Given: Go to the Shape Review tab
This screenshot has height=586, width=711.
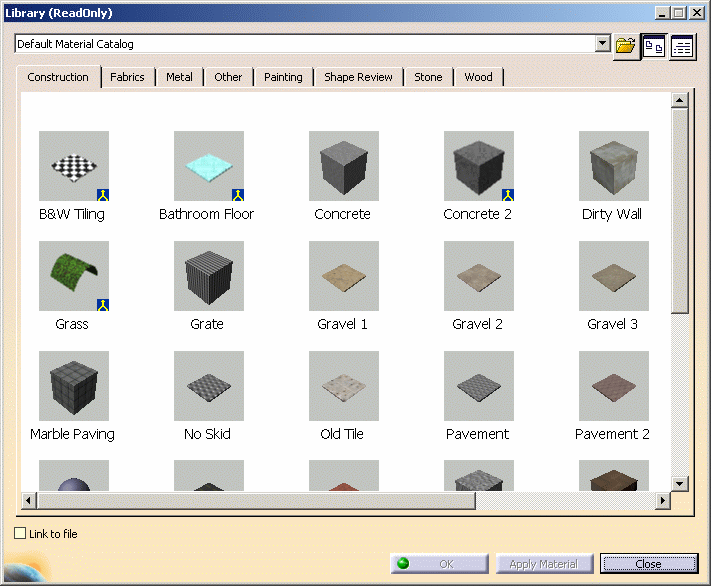Looking at the screenshot, I should point(358,77).
